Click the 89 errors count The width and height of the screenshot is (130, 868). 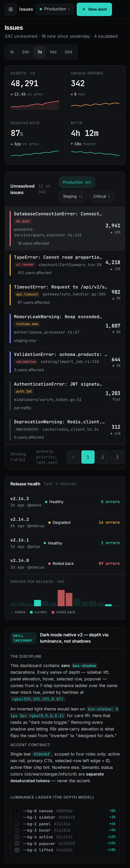(109, 564)
